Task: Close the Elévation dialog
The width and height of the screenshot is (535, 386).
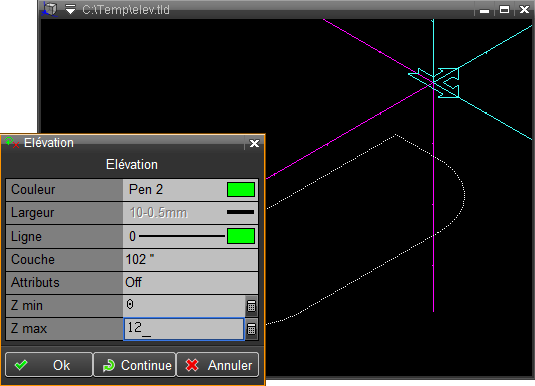Action: point(254,143)
